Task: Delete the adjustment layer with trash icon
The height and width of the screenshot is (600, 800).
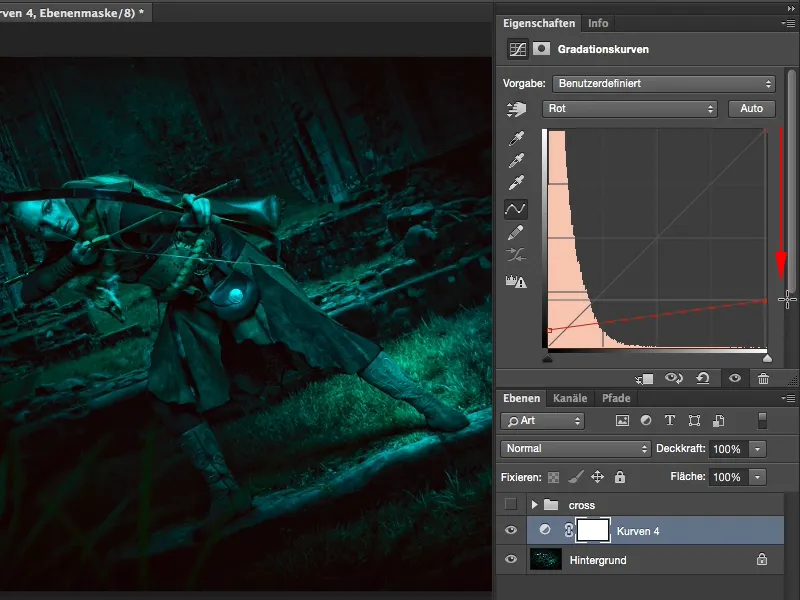Action: click(x=763, y=378)
